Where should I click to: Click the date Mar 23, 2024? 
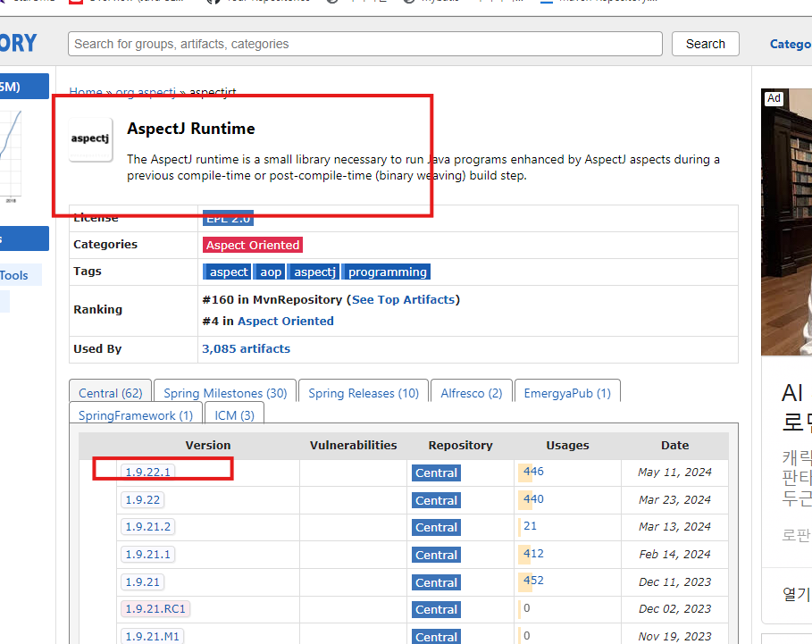674,499
